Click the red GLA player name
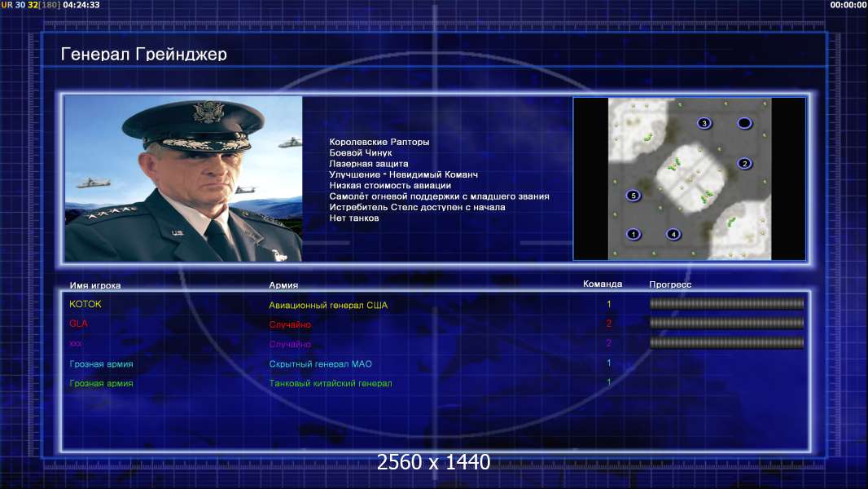This screenshot has height=489, width=868. click(79, 324)
